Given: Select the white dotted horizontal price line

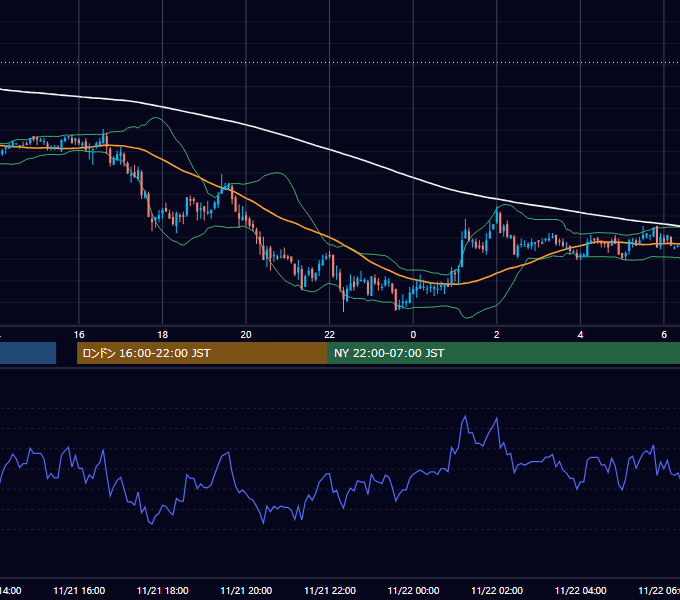Looking at the screenshot, I should pos(340,62).
